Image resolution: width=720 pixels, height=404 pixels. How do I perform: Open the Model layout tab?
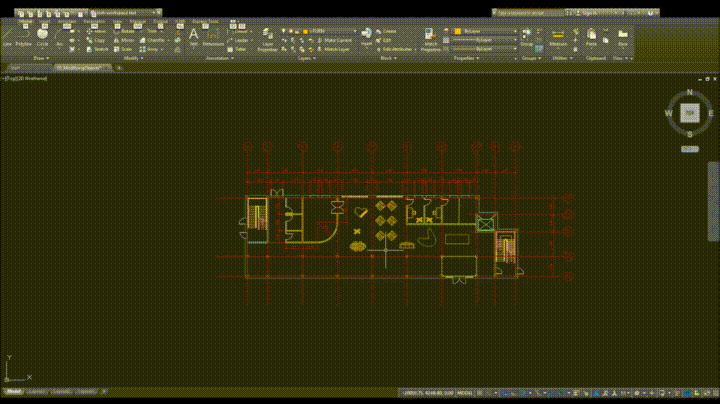coord(14,391)
